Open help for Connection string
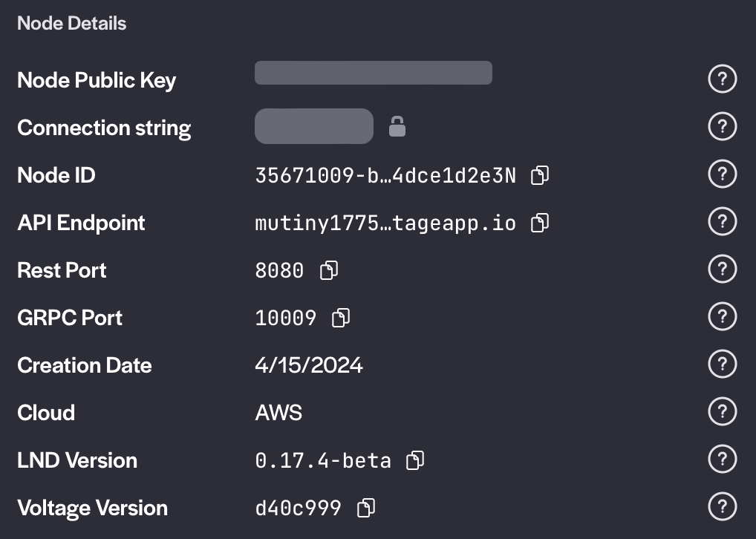756x539 pixels. (722, 126)
